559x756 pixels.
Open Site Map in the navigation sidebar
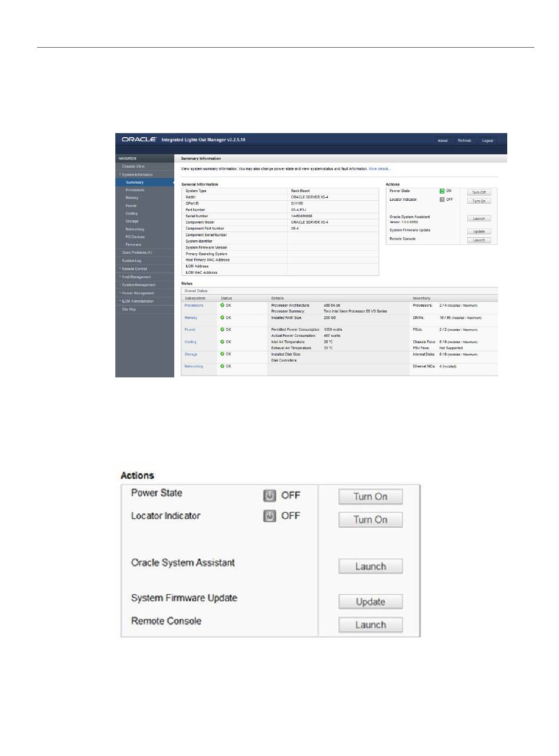(x=129, y=309)
